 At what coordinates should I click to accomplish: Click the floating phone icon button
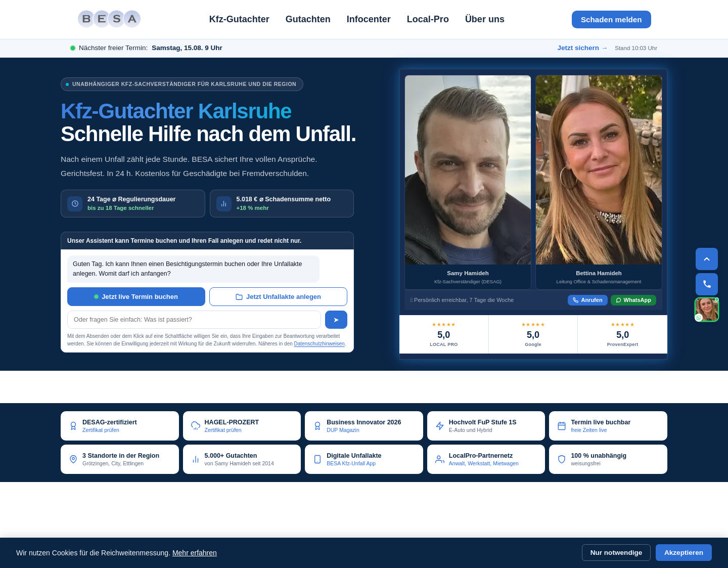[707, 284]
